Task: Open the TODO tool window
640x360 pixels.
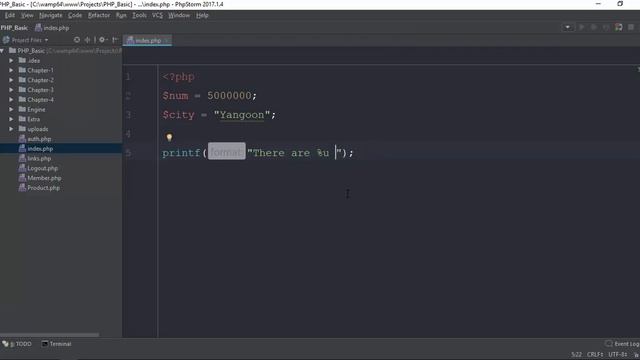Action: pos(17,344)
